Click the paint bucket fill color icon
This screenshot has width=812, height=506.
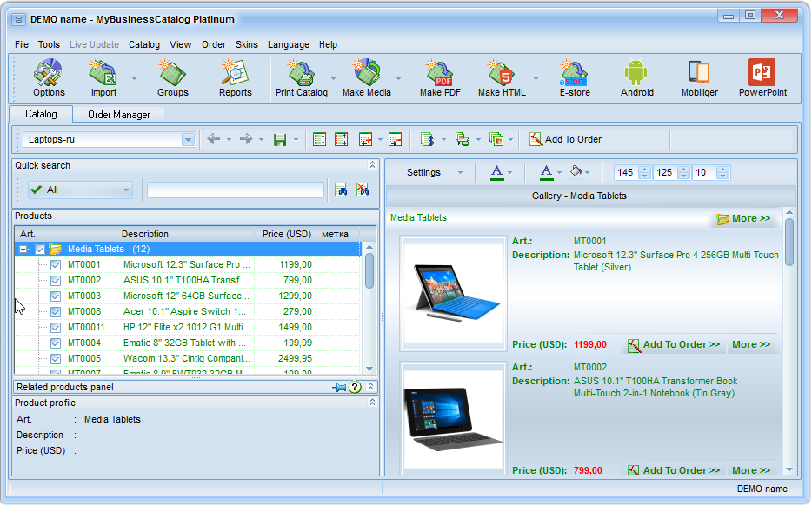pos(576,171)
